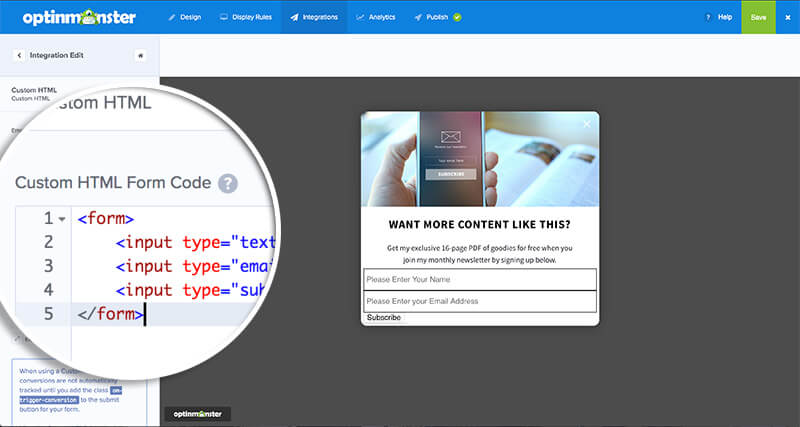
Task: Click the OptinMonster logo
Action: 79,17
